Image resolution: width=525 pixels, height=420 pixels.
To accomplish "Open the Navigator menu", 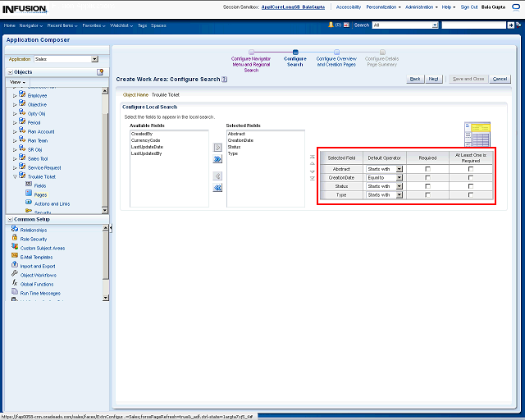I will (x=31, y=25).
